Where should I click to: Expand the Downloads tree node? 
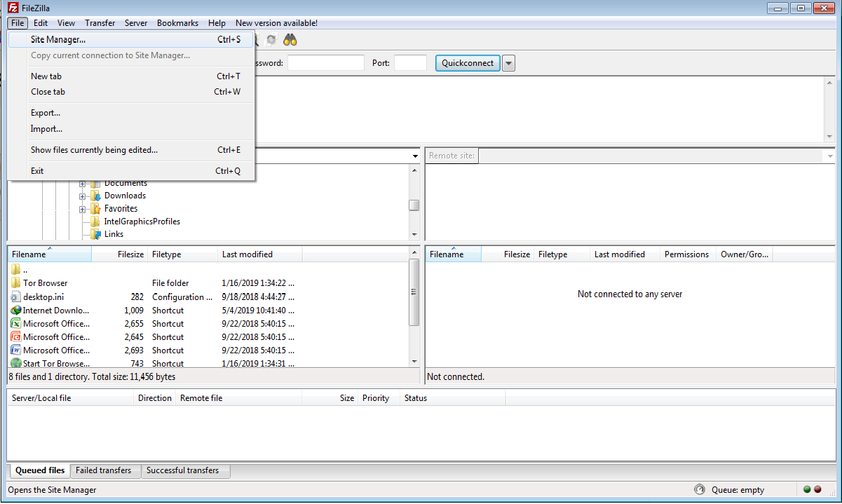coord(83,196)
